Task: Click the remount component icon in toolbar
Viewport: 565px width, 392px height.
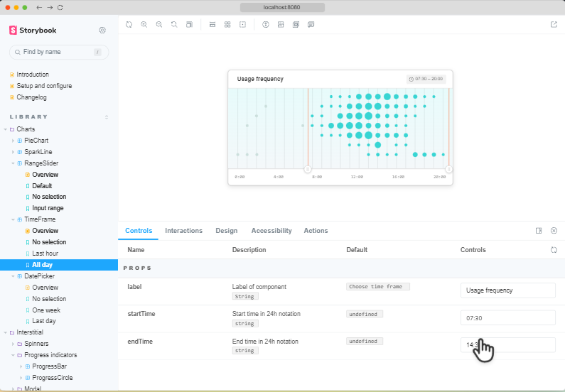Action: [x=129, y=24]
